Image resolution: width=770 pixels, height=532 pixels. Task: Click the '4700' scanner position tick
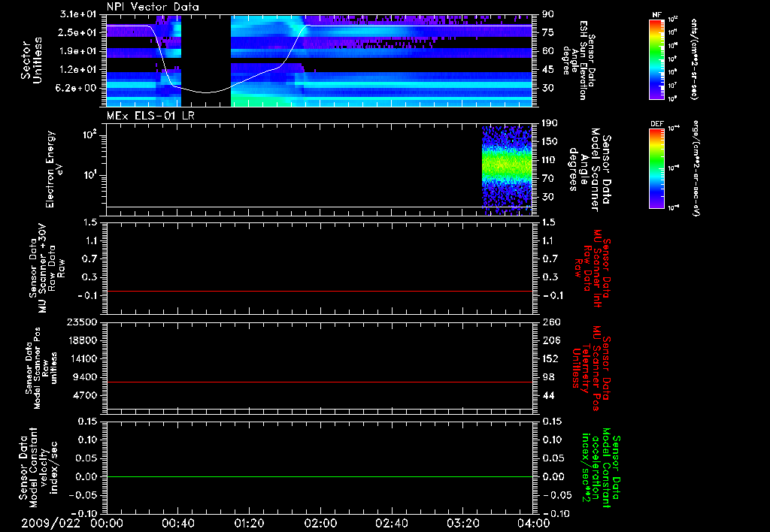point(85,395)
